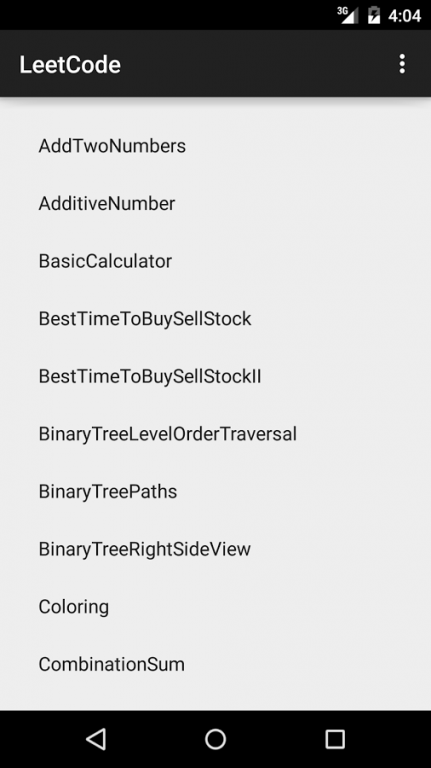Open the Coloring list entry
The width and height of the screenshot is (431, 768).
[x=216, y=606]
